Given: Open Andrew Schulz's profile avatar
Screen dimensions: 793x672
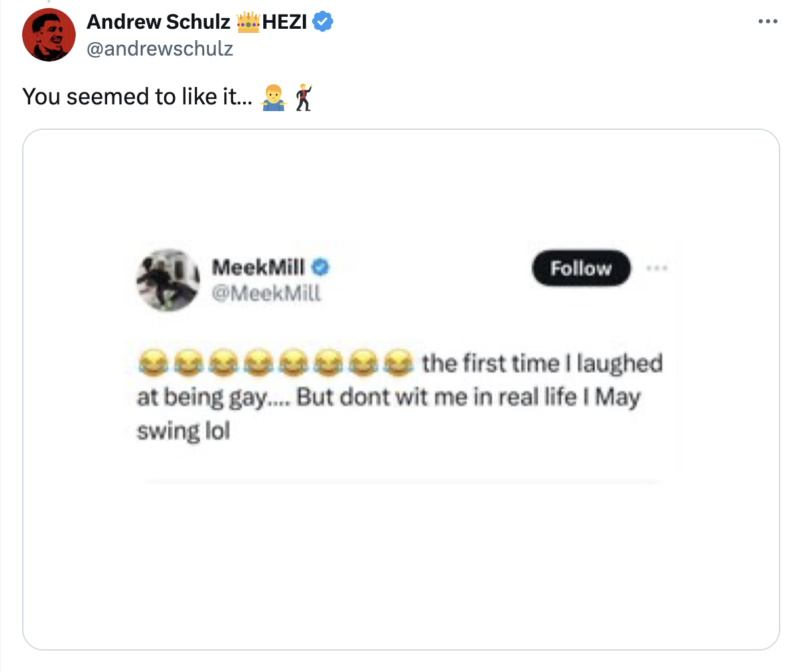Looking at the screenshot, I should point(48,35).
